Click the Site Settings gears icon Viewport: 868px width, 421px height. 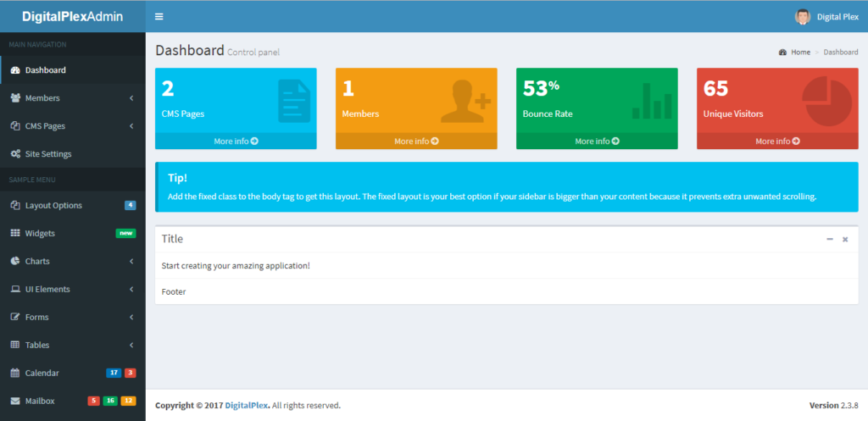(x=15, y=154)
